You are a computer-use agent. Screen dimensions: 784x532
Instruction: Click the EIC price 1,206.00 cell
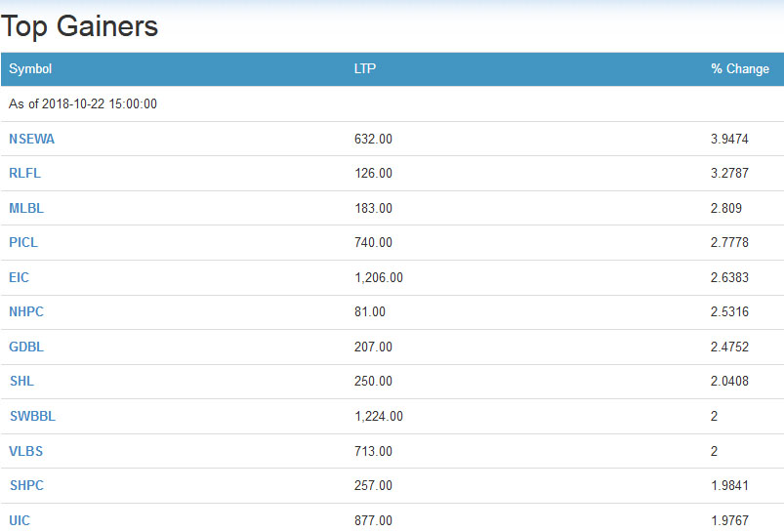click(x=379, y=277)
